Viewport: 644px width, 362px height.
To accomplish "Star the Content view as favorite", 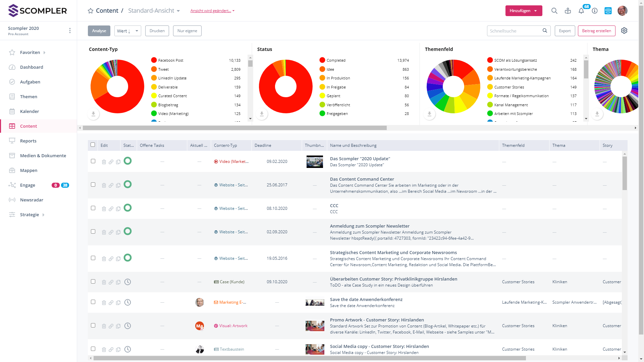I will pyautogui.click(x=91, y=11).
